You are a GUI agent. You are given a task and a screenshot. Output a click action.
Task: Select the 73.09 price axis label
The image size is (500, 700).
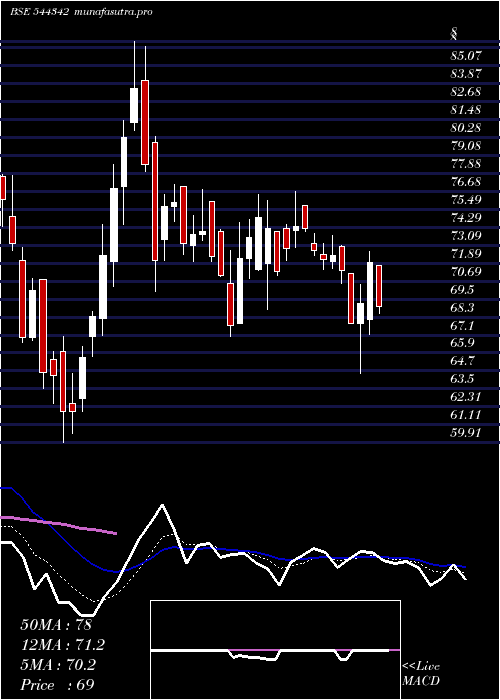[x=466, y=236]
